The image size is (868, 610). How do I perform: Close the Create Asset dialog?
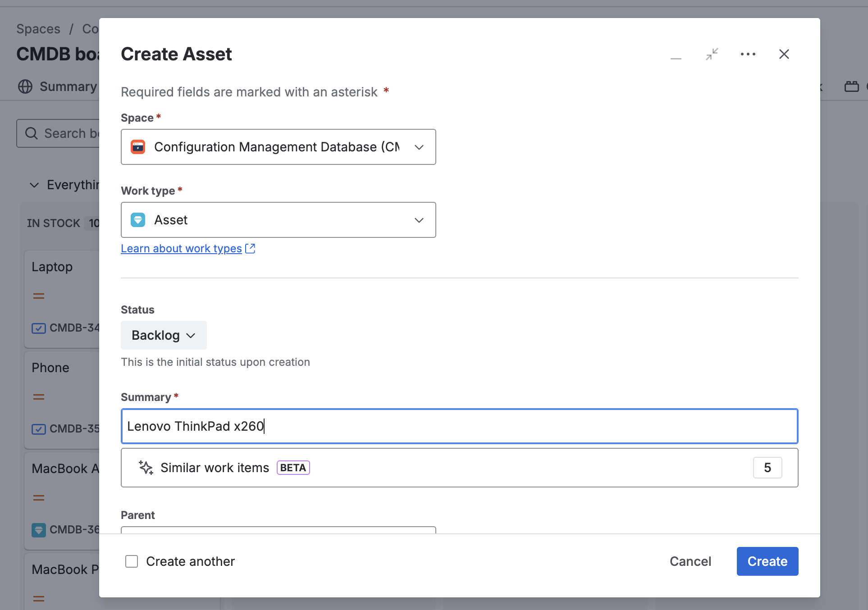[784, 54]
